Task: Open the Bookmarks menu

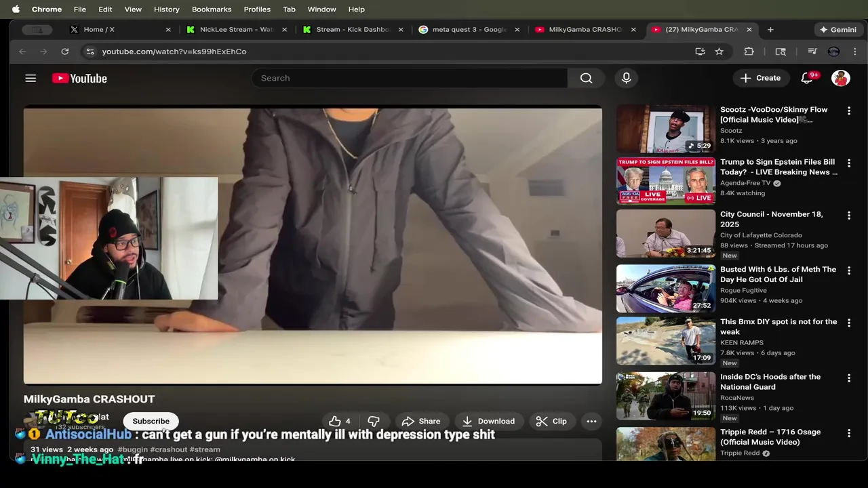Action: click(x=212, y=9)
